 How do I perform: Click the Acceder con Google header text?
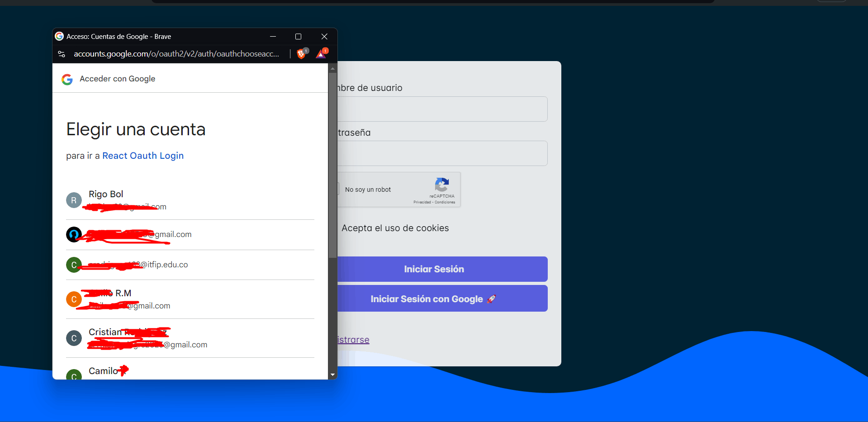(x=118, y=79)
